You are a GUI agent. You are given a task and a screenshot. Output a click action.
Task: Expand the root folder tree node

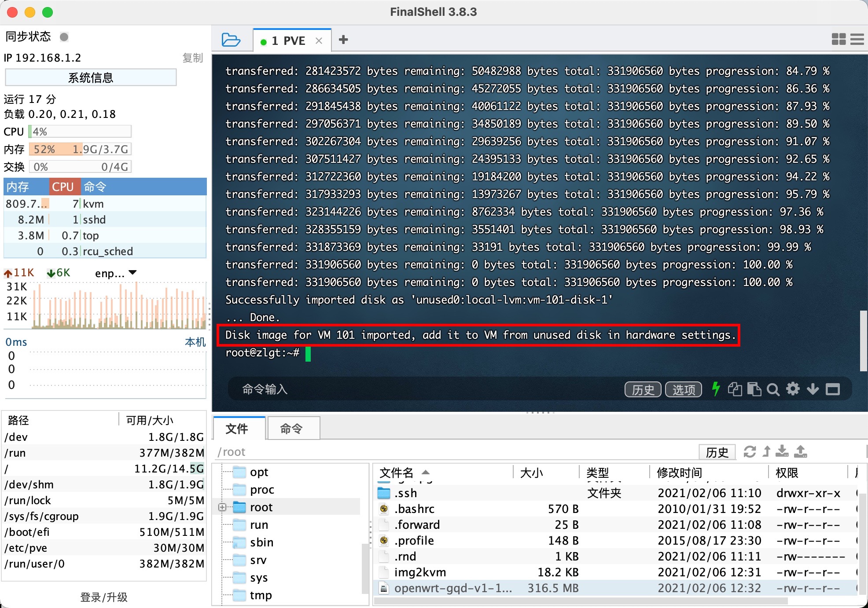(222, 507)
